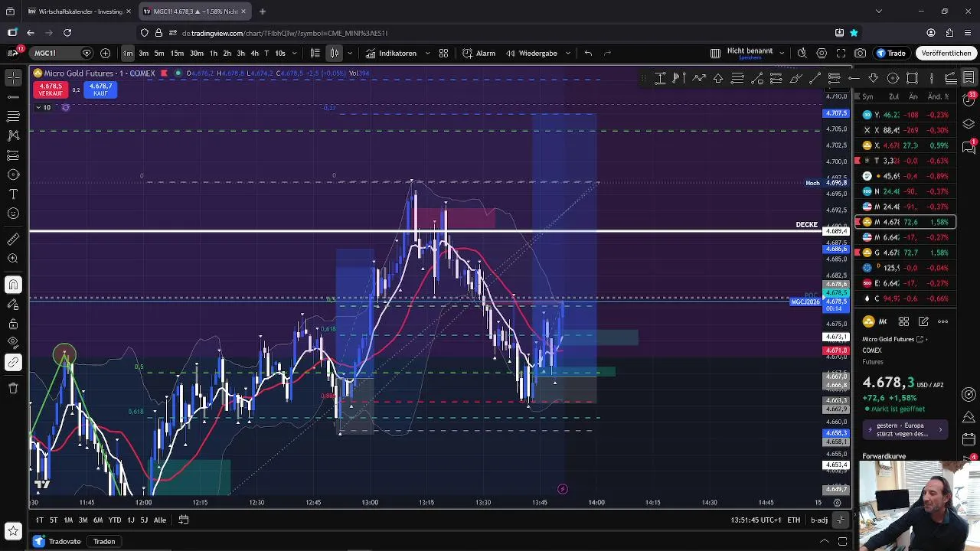The width and height of the screenshot is (980, 551).
Task: Click the zoom-in magnifier tool
Action: point(13,259)
